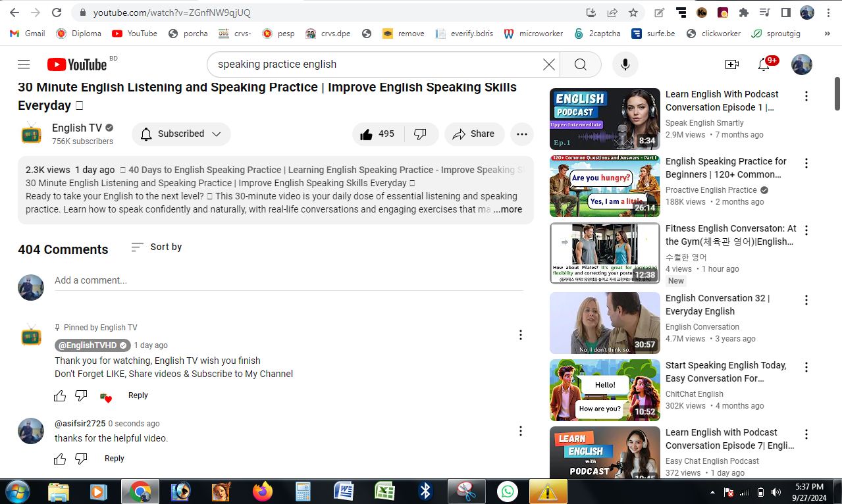The image size is (842, 504).
Task: Like the video with 495 likes
Action: click(378, 134)
